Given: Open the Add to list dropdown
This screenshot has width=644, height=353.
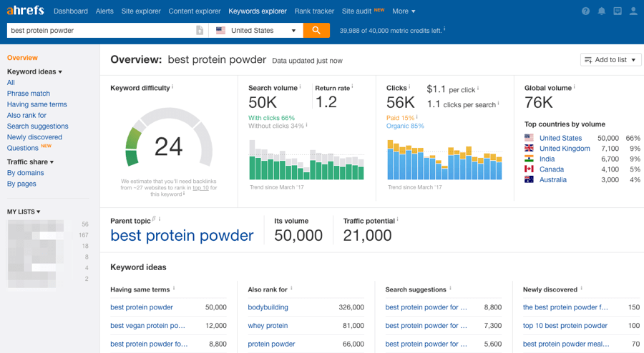Looking at the screenshot, I should click(x=610, y=60).
